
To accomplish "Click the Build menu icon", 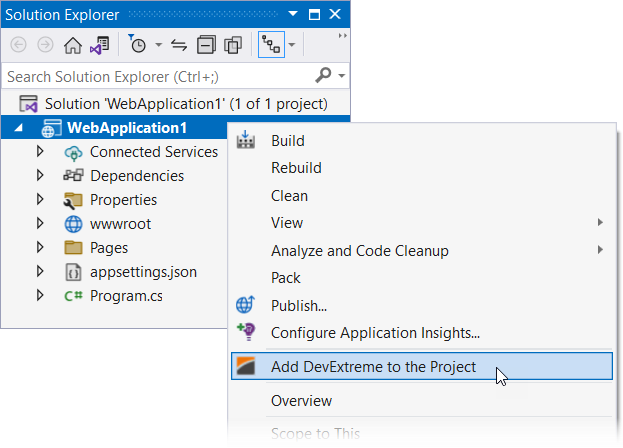I will [x=246, y=140].
